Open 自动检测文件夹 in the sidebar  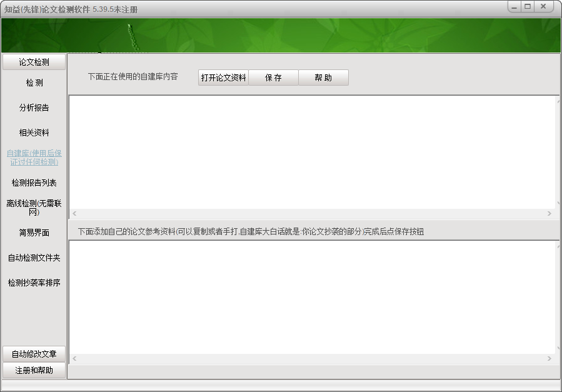[34, 258]
